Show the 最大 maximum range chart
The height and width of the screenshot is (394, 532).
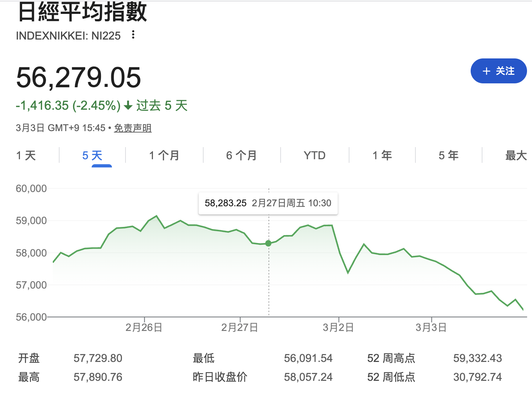point(516,156)
